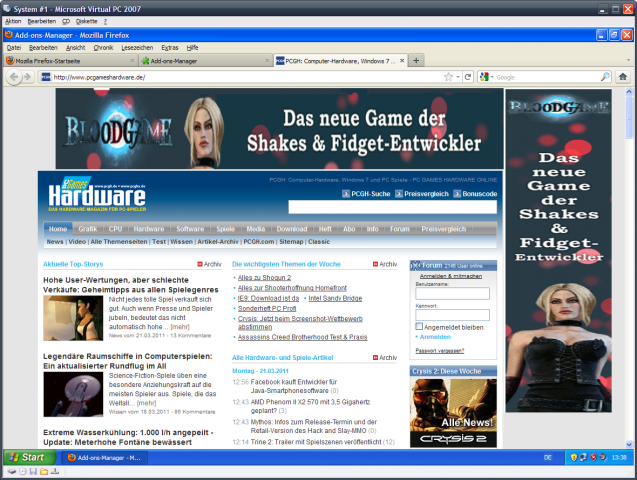Click the Bonuscode arrow icon
Image resolution: width=637 pixels, height=480 pixels.
pos(457,194)
